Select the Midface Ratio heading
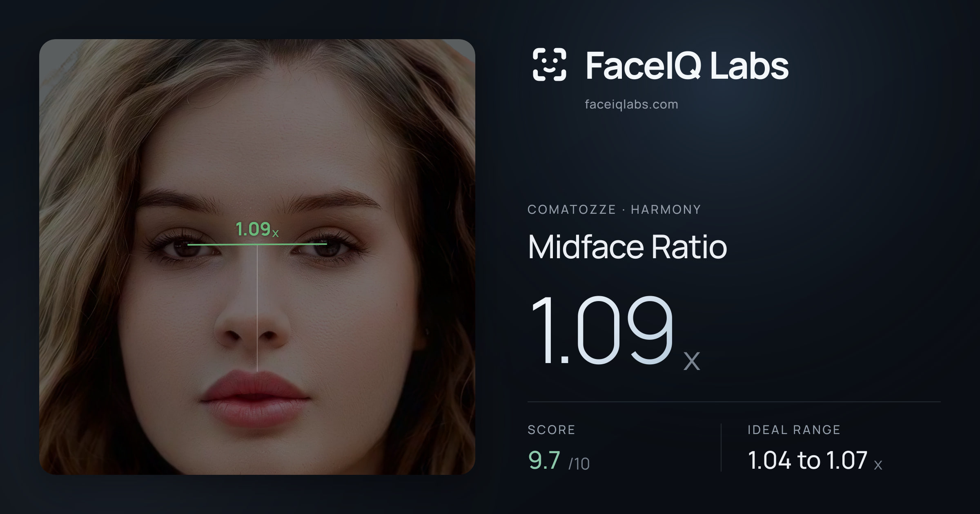 627,246
